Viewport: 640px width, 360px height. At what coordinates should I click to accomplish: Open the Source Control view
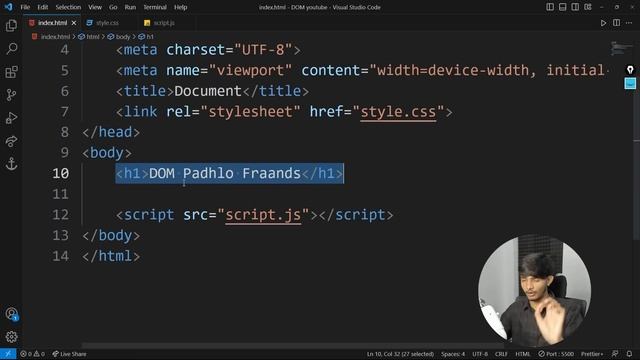pos(11,95)
